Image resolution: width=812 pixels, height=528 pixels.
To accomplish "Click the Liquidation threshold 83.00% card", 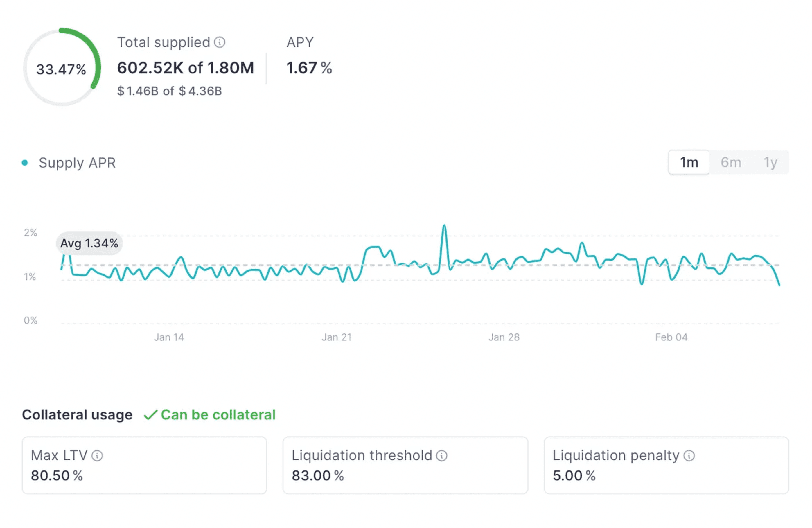I will tap(405, 465).
